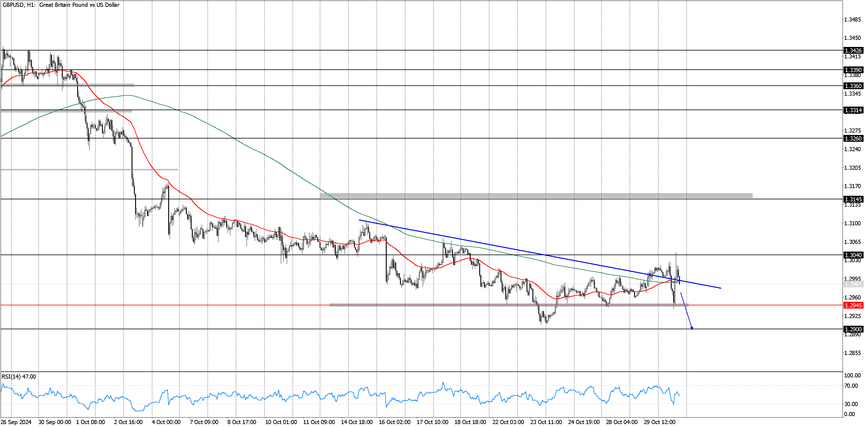The image size is (868, 427).
Task: Click the RSI 70.00 level label
Action: (851, 386)
